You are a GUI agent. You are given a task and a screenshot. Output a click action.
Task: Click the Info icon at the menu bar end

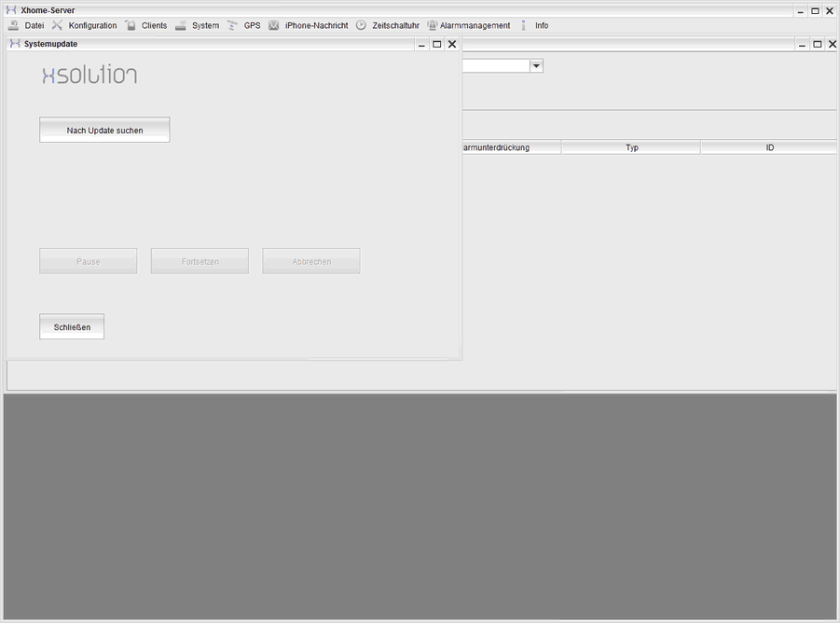click(x=524, y=25)
